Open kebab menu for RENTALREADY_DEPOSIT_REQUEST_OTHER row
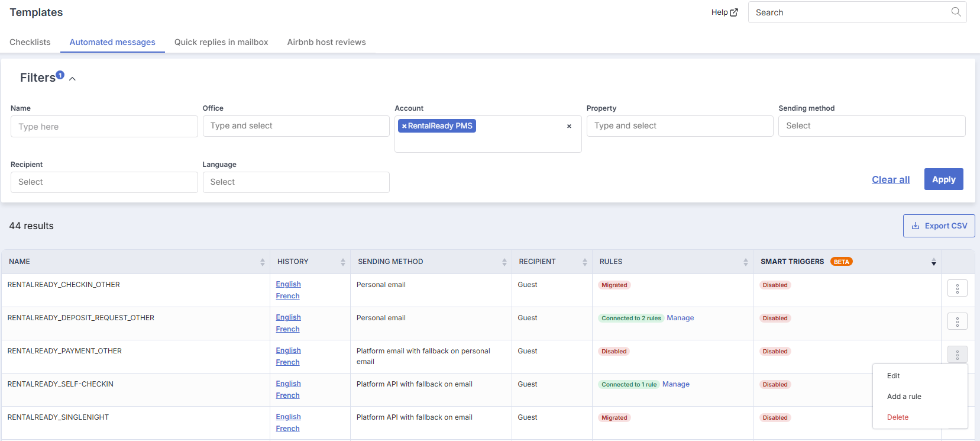The image size is (980, 441). coord(958,321)
